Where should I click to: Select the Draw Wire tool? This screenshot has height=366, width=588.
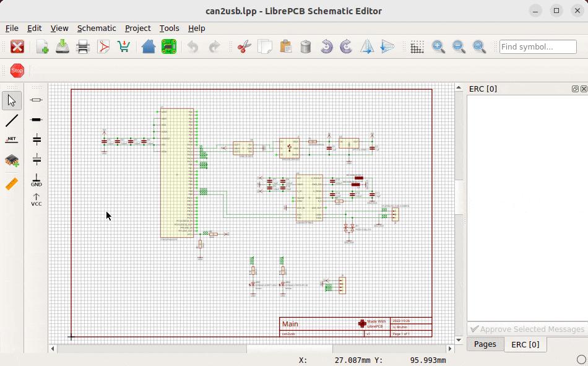pyautogui.click(x=11, y=120)
